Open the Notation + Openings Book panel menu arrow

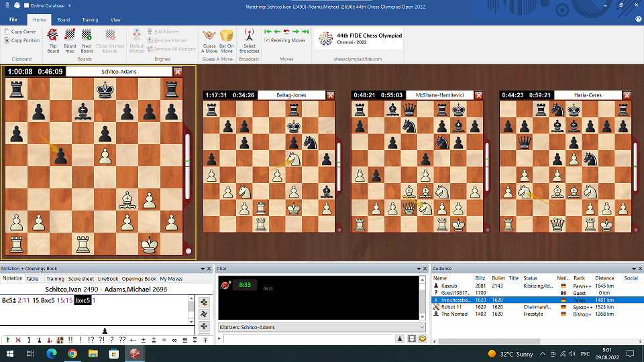[x=202, y=269]
